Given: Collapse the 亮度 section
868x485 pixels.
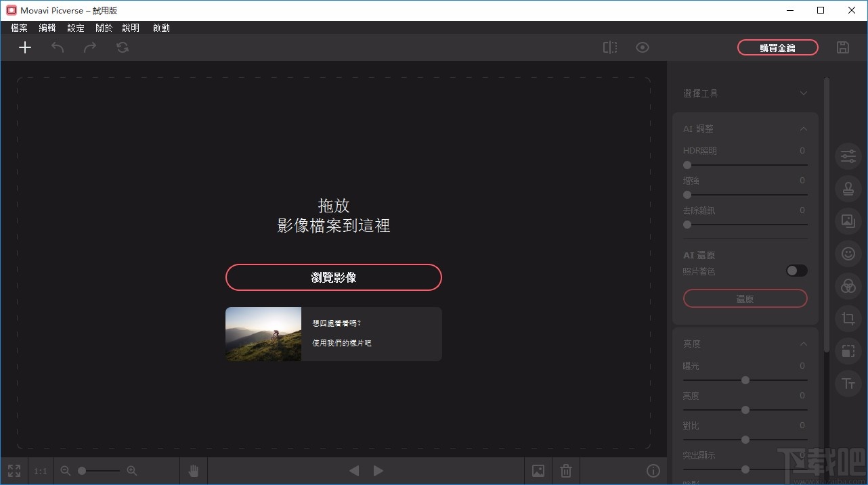Looking at the screenshot, I should click(x=803, y=343).
